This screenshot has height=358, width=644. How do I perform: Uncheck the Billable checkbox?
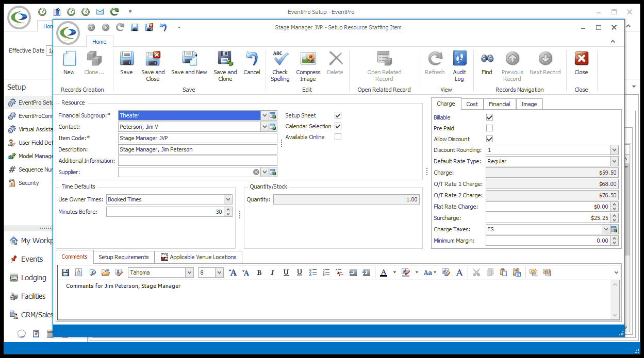point(489,117)
